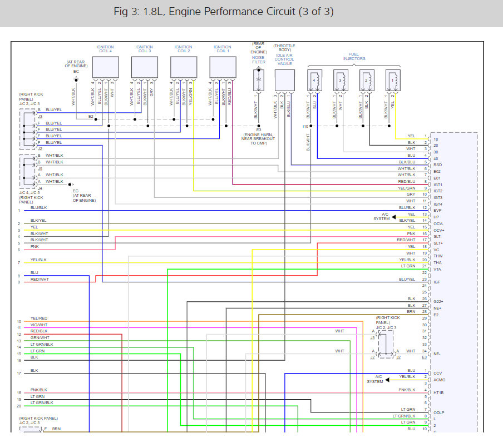Click fuel injector number 1 symbol
The image size is (503, 448).
(393, 81)
